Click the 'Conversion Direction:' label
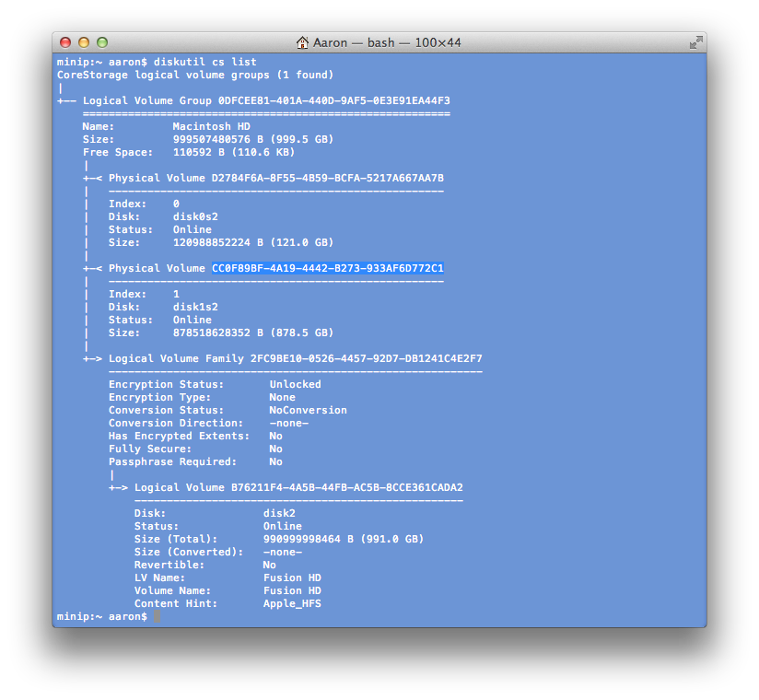759x700 pixels. (x=176, y=423)
